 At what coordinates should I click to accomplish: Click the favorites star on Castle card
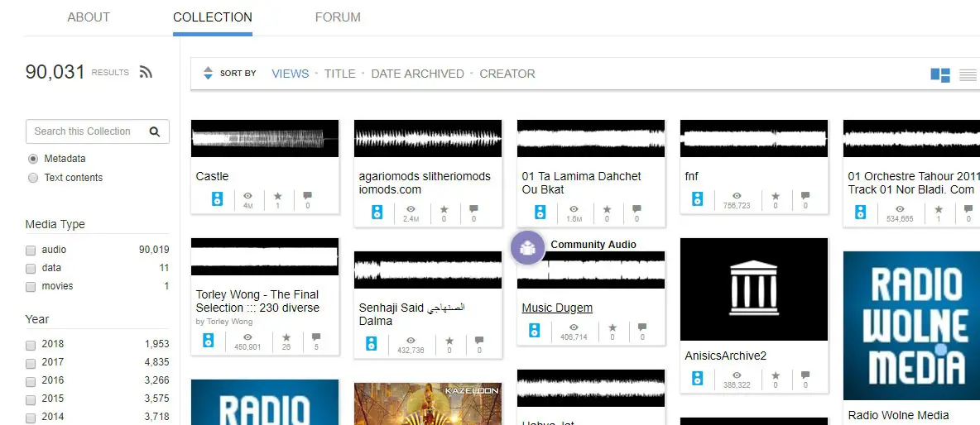point(278,196)
